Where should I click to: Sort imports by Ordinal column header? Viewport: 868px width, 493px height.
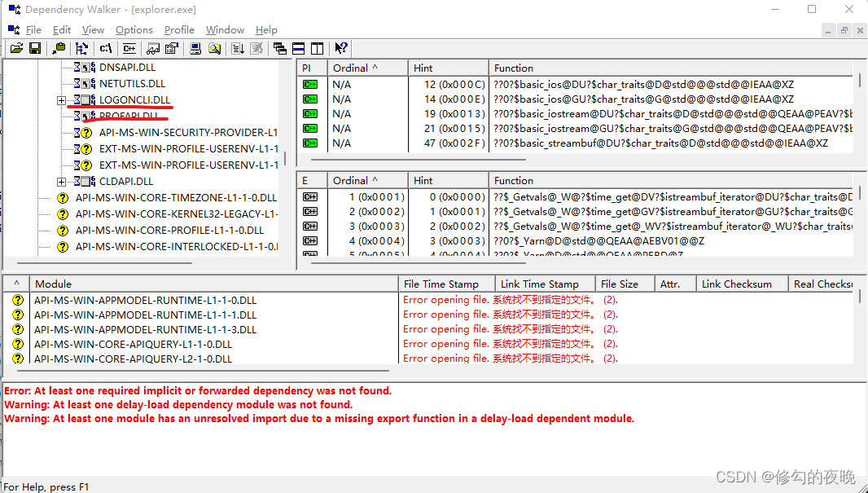[x=368, y=68]
